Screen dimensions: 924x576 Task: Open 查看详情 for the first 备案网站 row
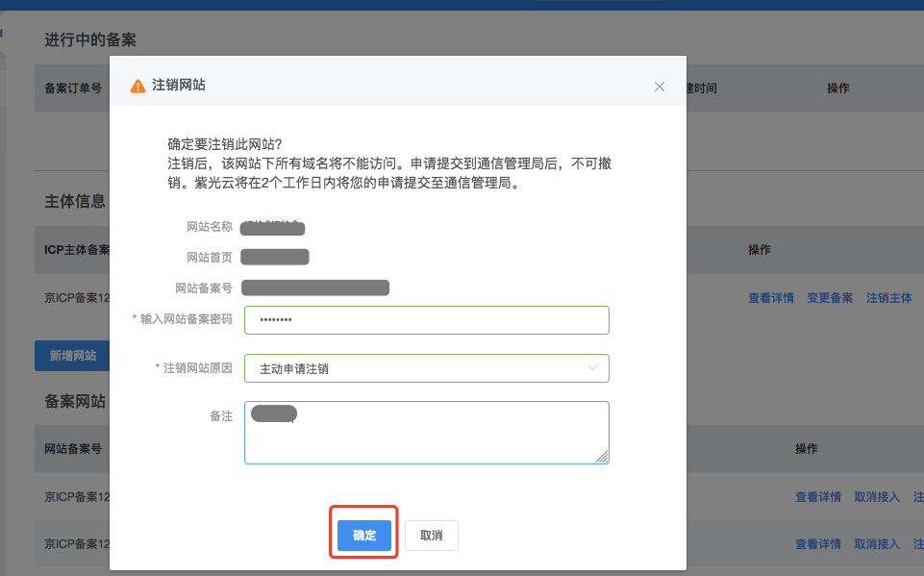[817, 497]
